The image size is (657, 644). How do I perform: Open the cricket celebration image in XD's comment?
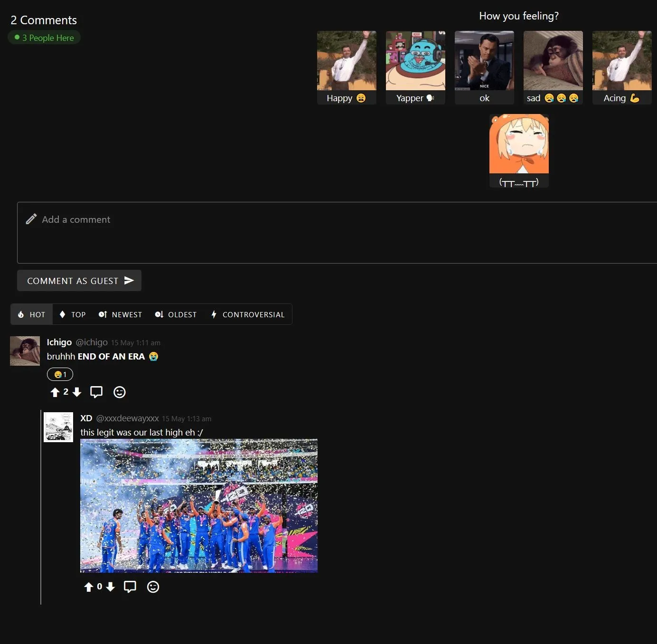tap(199, 506)
